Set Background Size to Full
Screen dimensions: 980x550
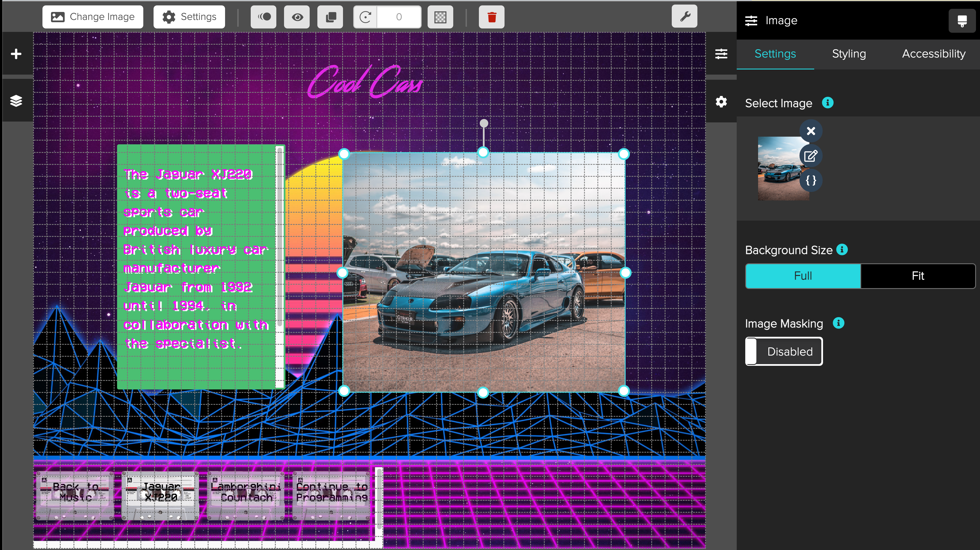803,276
